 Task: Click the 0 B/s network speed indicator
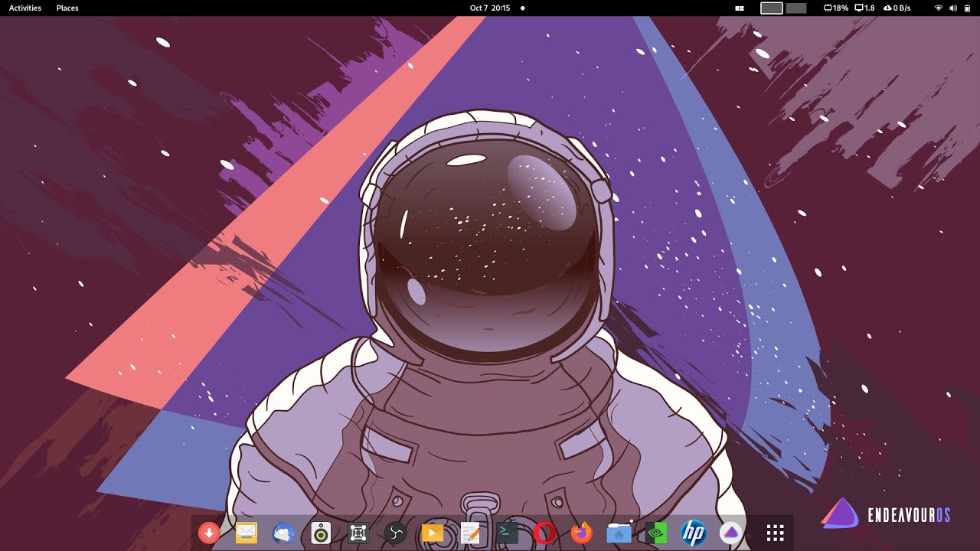pos(897,8)
